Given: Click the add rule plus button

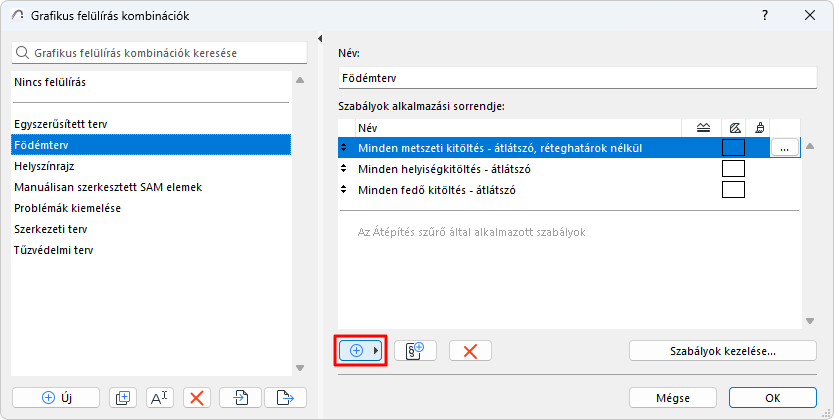Looking at the screenshot, I should [361, 351].
